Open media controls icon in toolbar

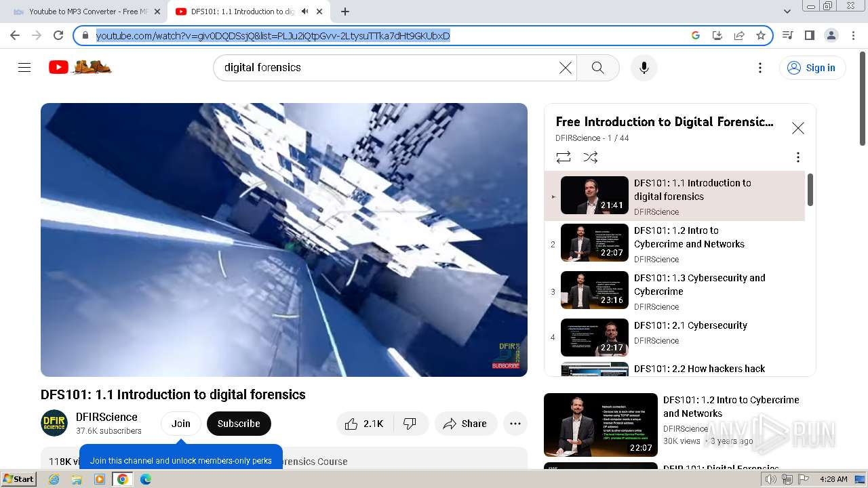[x=788, y=35]
